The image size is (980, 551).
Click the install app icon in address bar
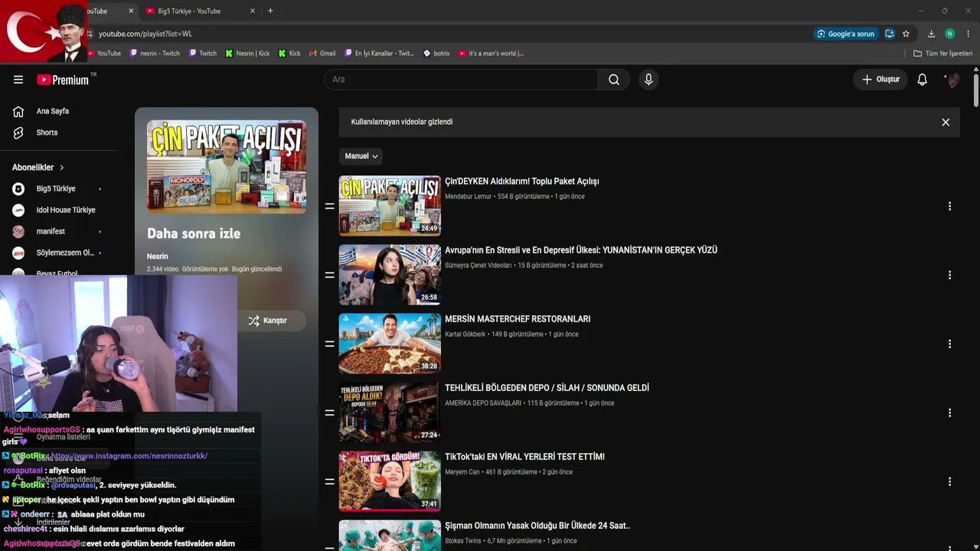pyautogui.click(x=890, y=34)
